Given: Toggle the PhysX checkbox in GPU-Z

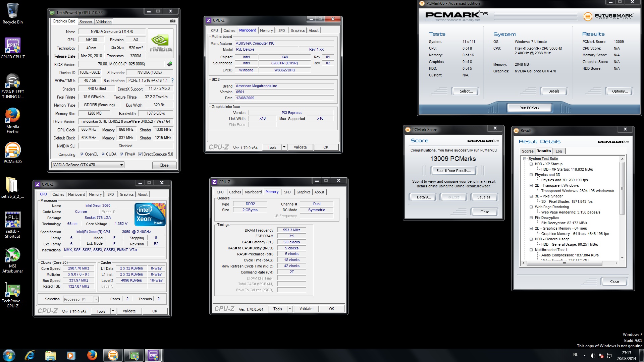Looking at the screenshot, I should (122, 154).
